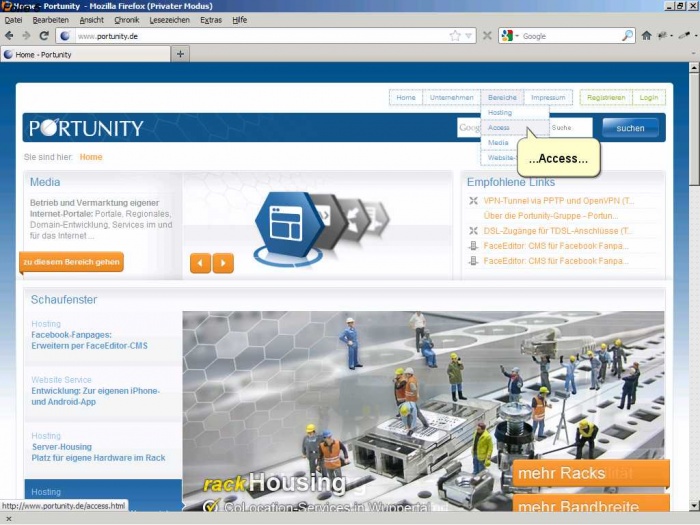Bookmark page using the star icon
This screenshot has width=700, height=525.
point(455,36)
